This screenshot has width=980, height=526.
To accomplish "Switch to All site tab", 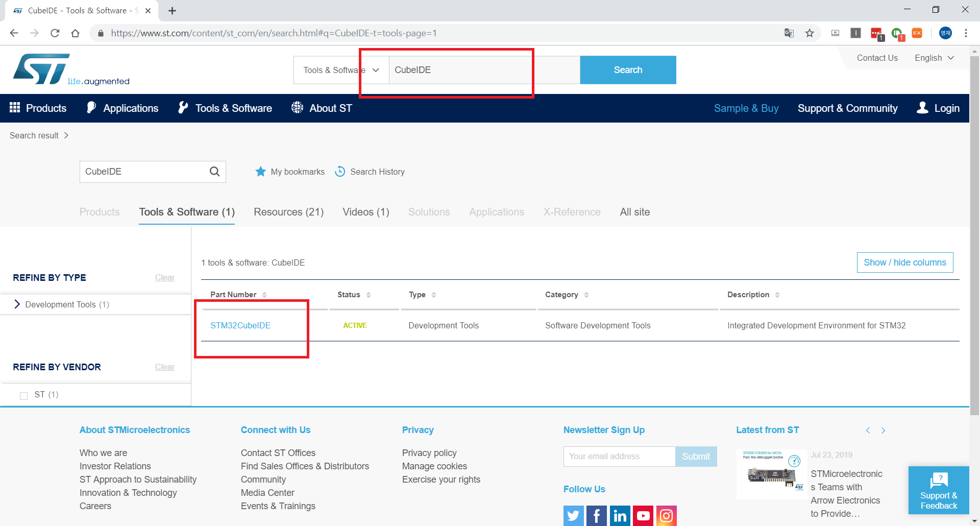I will click(635, 212).
